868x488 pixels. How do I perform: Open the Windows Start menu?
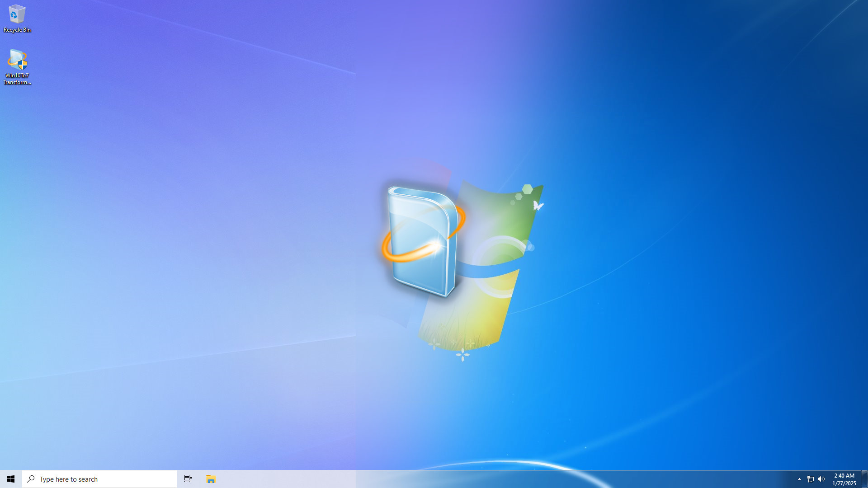tap(11, 479)
